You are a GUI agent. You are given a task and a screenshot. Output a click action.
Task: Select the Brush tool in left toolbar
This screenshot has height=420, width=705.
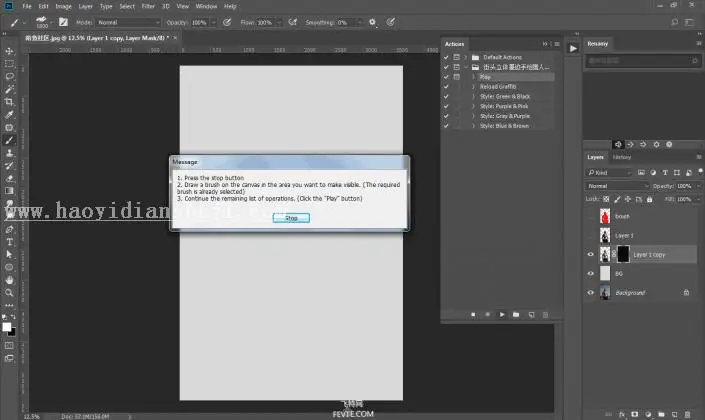[9, 140]
